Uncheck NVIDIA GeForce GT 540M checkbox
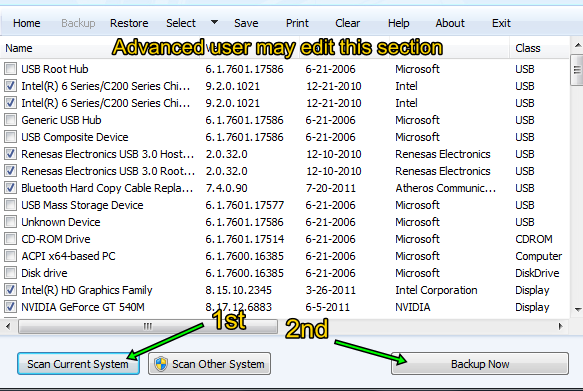Viewport: 583px width, 391px height. [10, 307]
